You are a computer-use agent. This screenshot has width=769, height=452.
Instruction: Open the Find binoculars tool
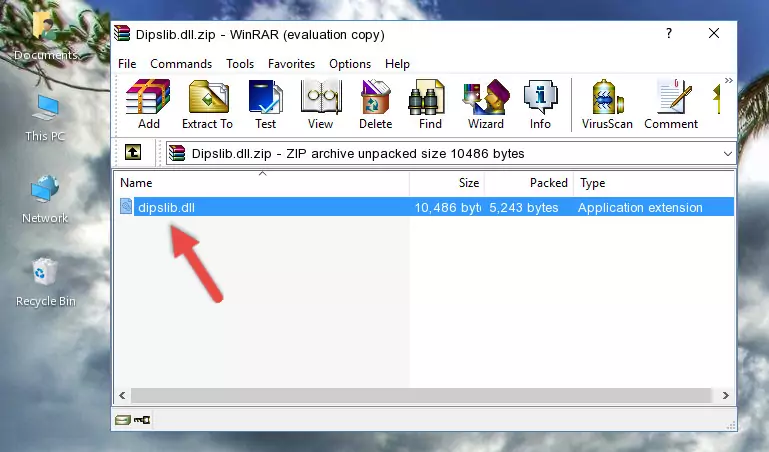point(430,104)
